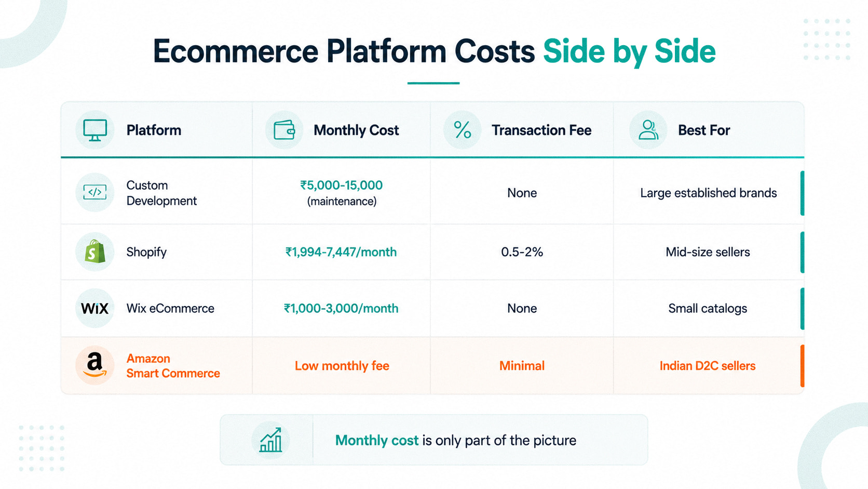Select the "Custom Development" platform name
Image resolution: width=868 pixels, height=489 pixels.
click(161, 193)
